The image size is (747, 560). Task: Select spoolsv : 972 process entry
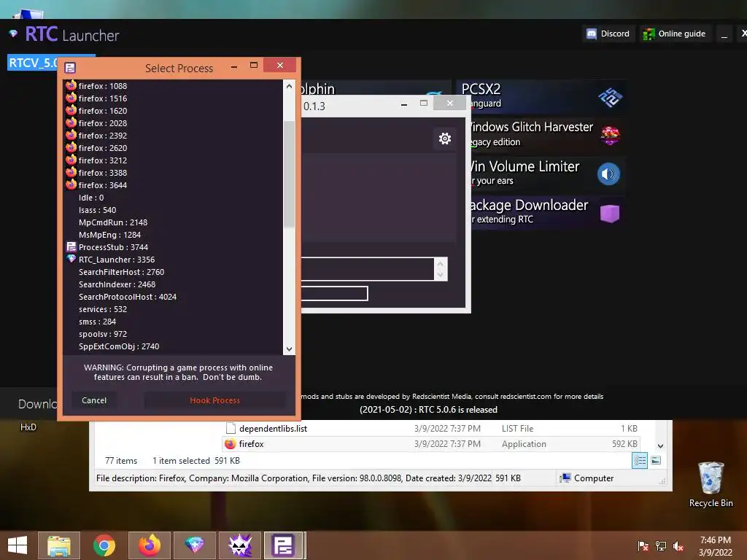pyautogui.click(x=174, y=334)
